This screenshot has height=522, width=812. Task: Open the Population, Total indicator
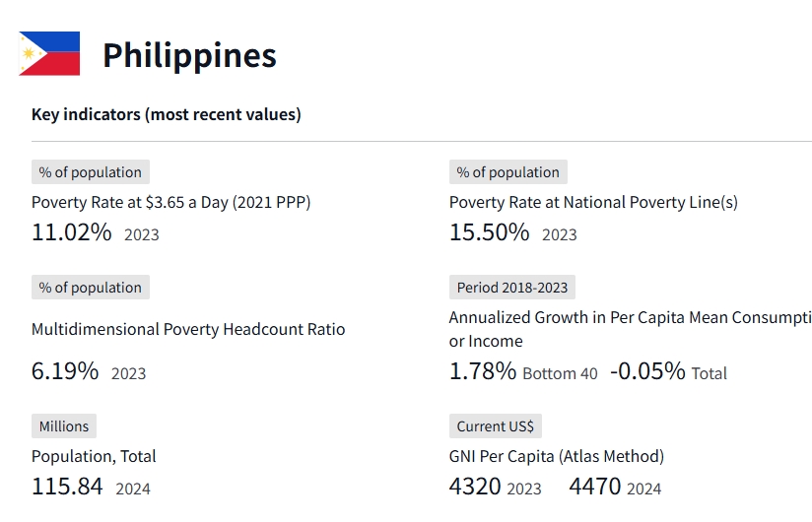[94, 456]
